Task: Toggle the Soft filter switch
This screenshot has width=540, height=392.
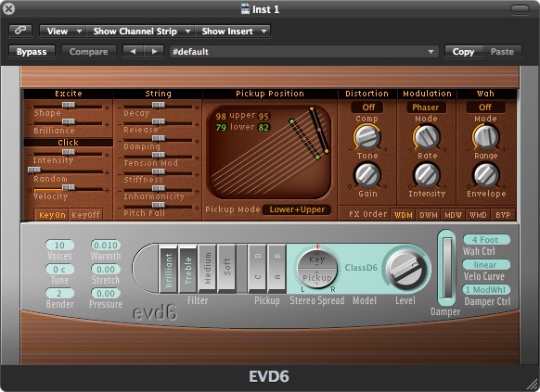Action: coord(226,269)
